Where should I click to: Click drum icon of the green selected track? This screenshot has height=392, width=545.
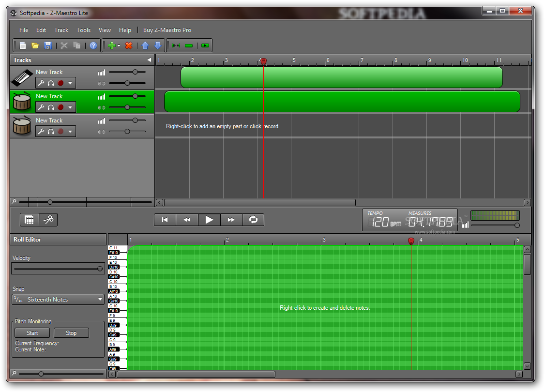coord(22,101)
